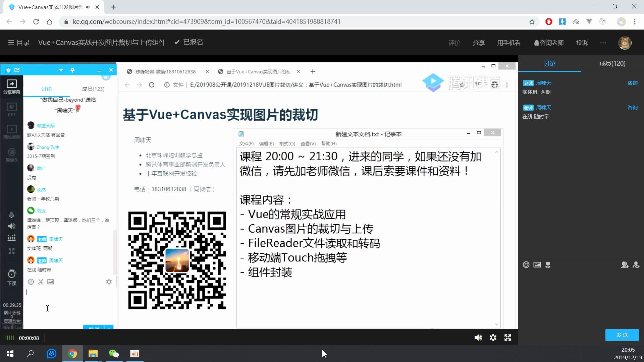This screenshot has width=644, height=362.
Task: Open the video player settings gear
Action: pos(493,338)
